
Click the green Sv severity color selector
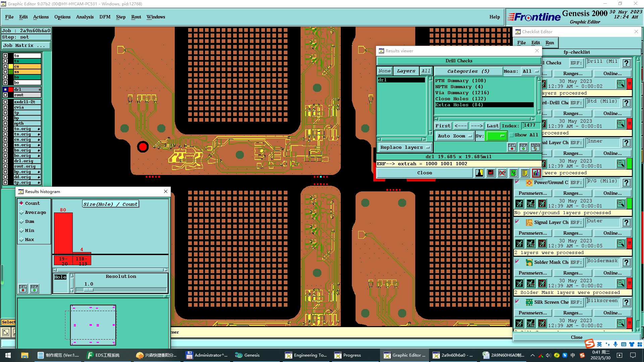(496, 136)
